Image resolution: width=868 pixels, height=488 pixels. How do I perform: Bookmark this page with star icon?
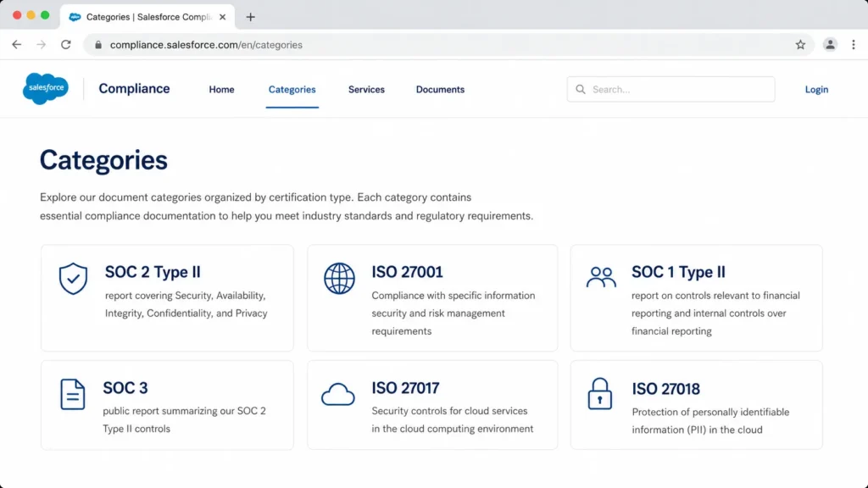click(x=800, y=45)
